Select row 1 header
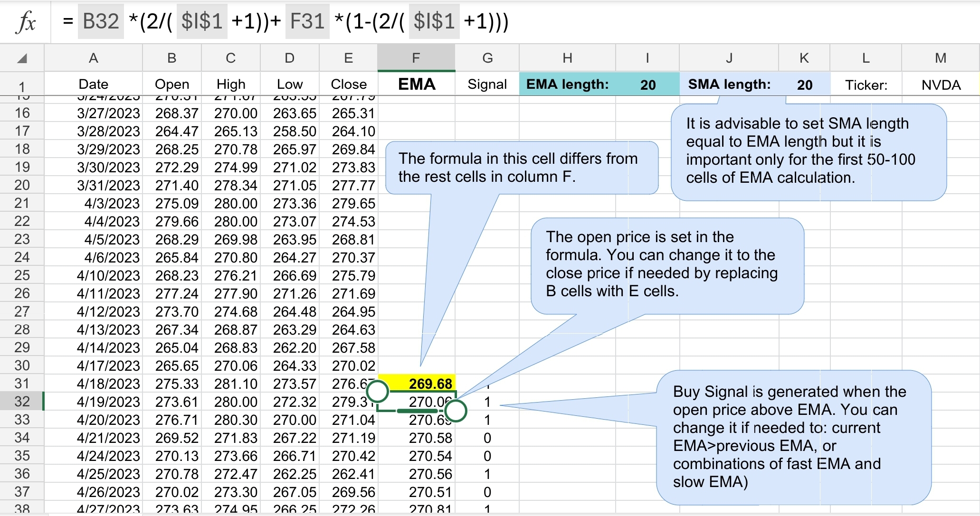980x516 pixels. coord(22,84)
